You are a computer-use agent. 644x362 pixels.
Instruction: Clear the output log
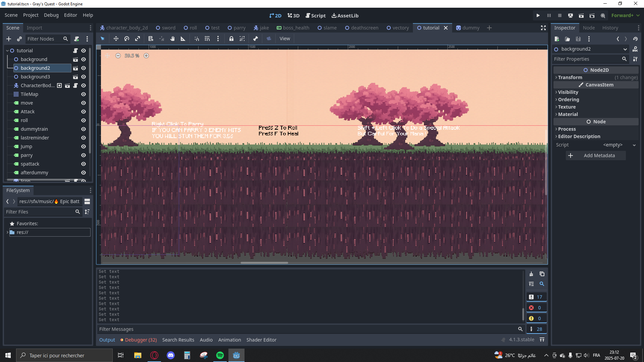[531, 274]
